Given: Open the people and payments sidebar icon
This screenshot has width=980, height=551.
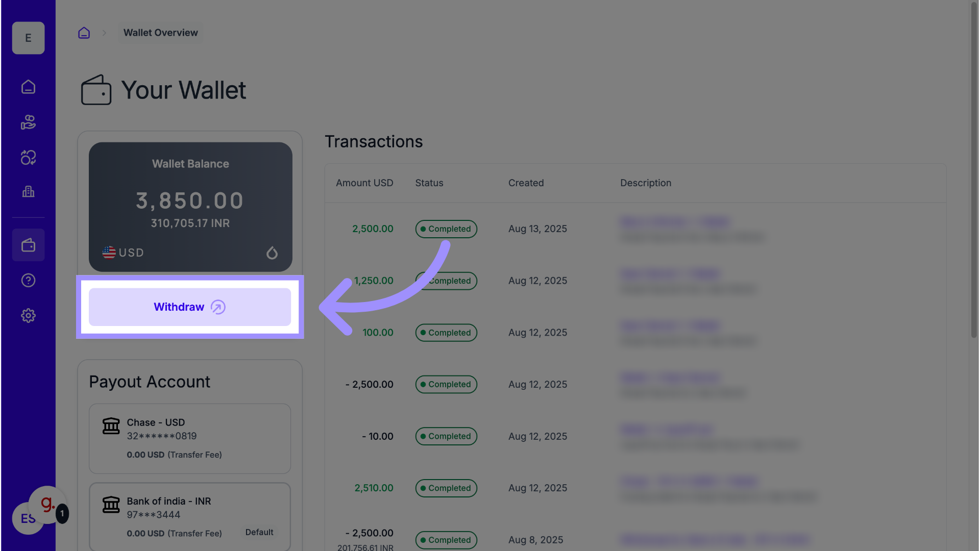Looking at the screenshot, I should click(28, 122).
